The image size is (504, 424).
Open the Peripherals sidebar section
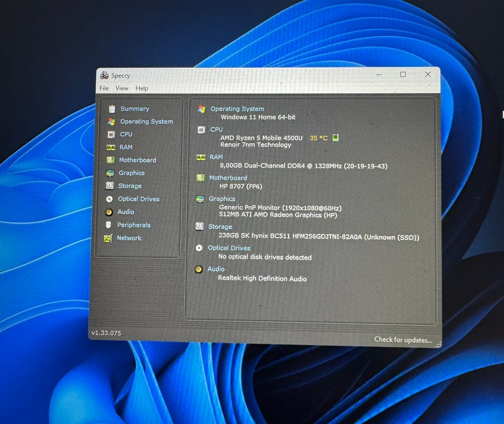point(134,225)
